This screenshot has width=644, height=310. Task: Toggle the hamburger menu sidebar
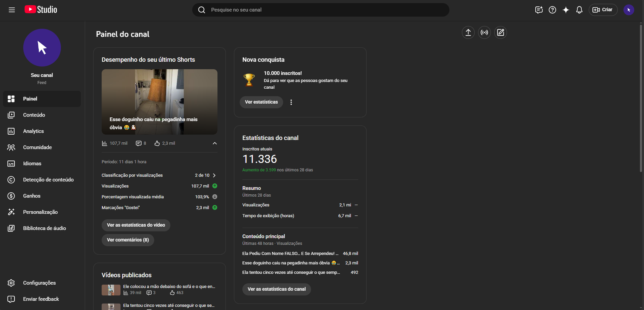point(12,10)
